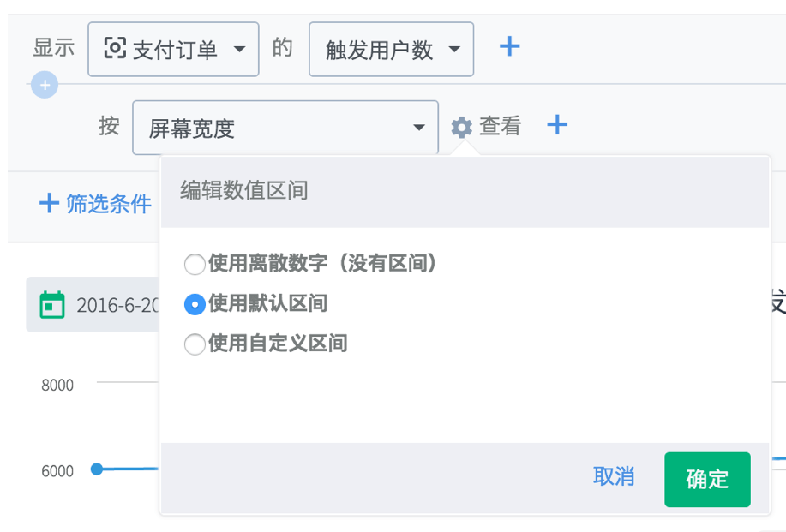Image resolution: width=786 pixels, height=532 pixels.
Task: Click the 筛选条件 add filter link
Action: [108, 204]
